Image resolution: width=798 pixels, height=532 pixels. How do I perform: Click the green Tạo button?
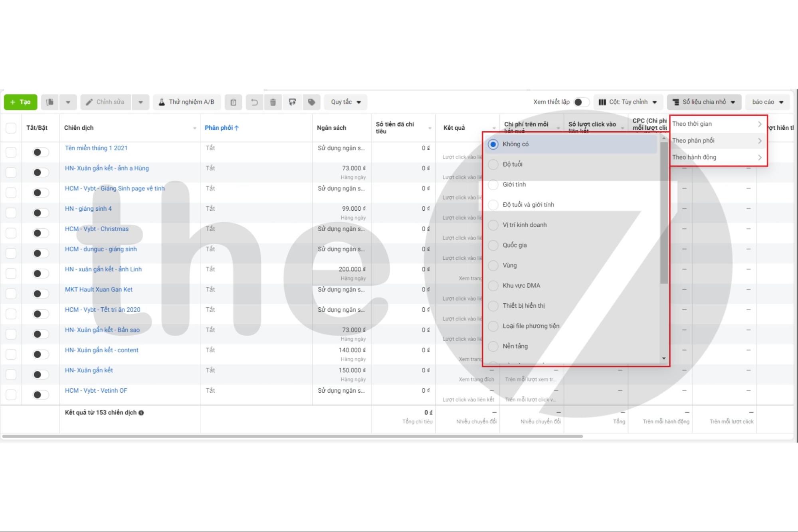coord(21,102)
